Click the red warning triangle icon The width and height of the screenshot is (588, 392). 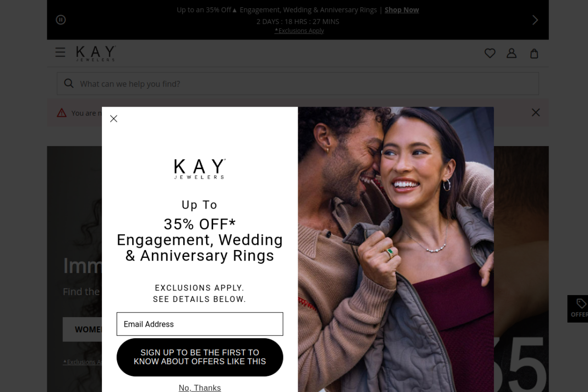(62, 113)
